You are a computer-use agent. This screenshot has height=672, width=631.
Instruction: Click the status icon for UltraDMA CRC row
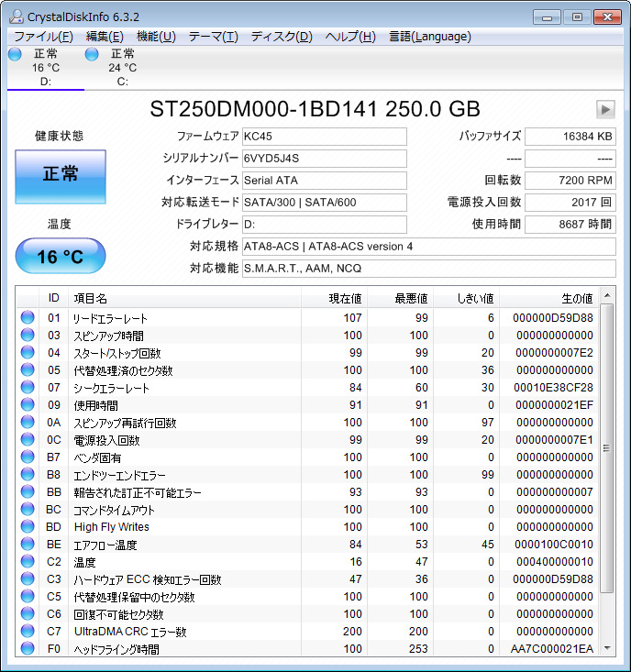click(x=28, y=631)
